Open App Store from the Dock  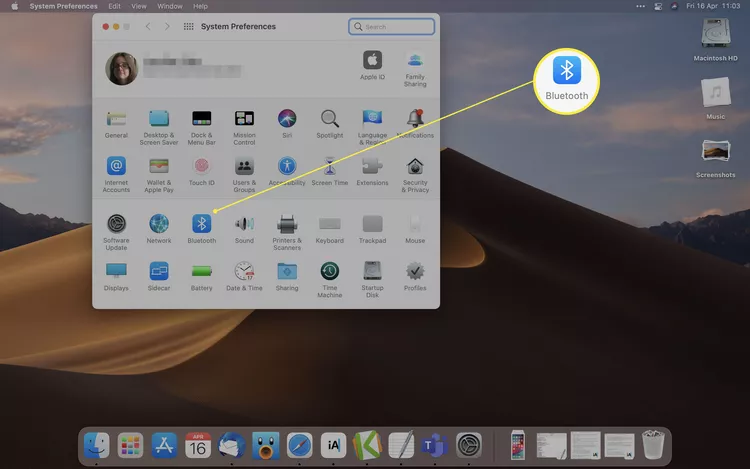click(164, 446)
